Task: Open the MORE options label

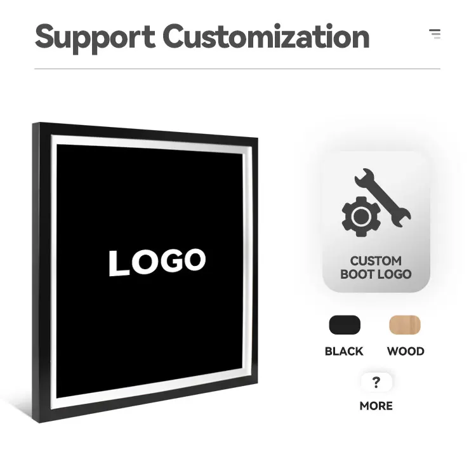Action: (x=376, y=406)
